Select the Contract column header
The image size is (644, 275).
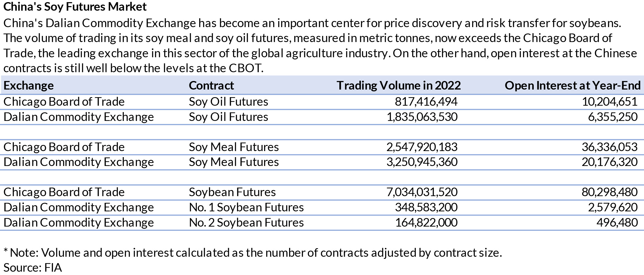[211, 85]
